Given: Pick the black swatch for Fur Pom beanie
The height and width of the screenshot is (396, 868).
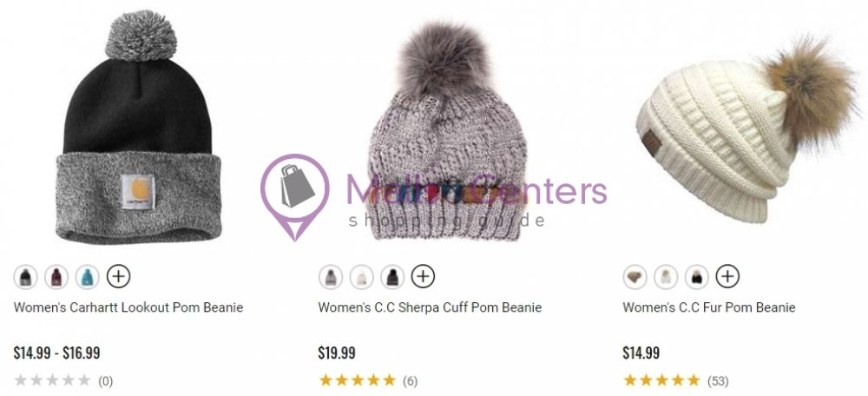Looking at the screenshot, I should (697, 276).
